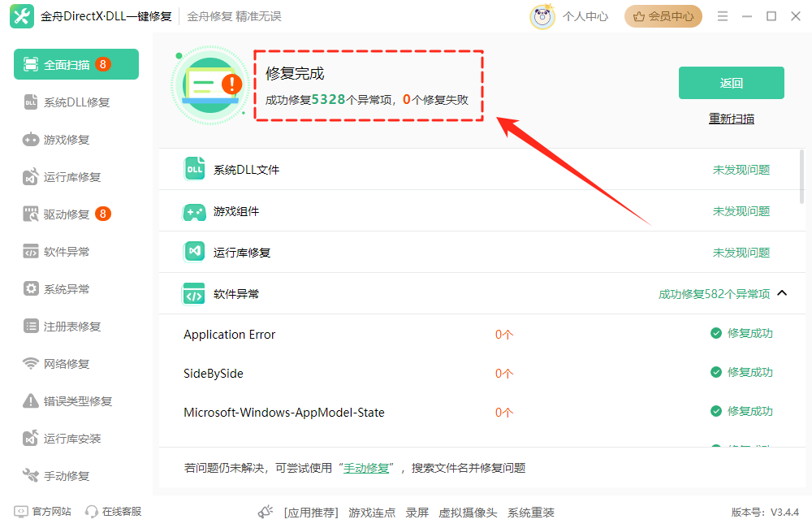
Task: Open the 游戏连点 tool
Action: pos(372,513)
